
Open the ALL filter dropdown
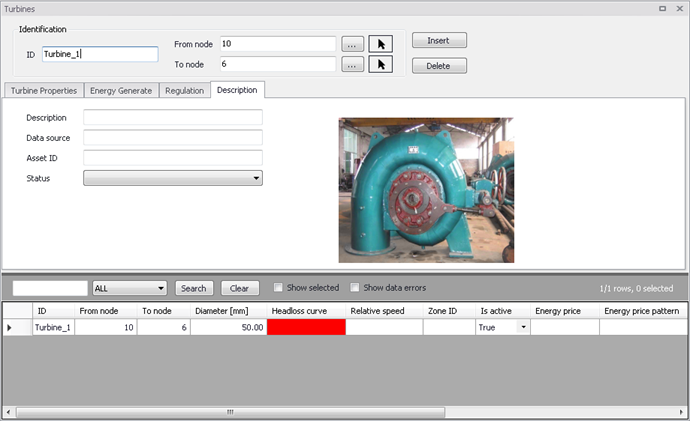[129, 288]
